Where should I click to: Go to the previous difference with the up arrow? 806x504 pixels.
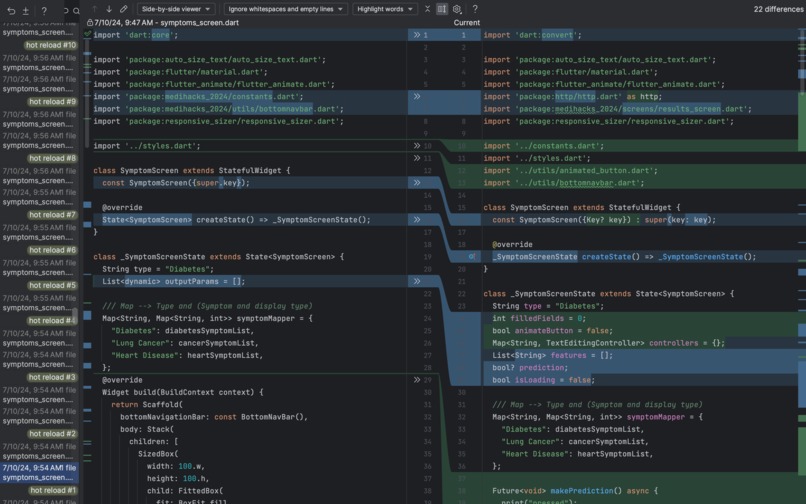tap(95, 9)
